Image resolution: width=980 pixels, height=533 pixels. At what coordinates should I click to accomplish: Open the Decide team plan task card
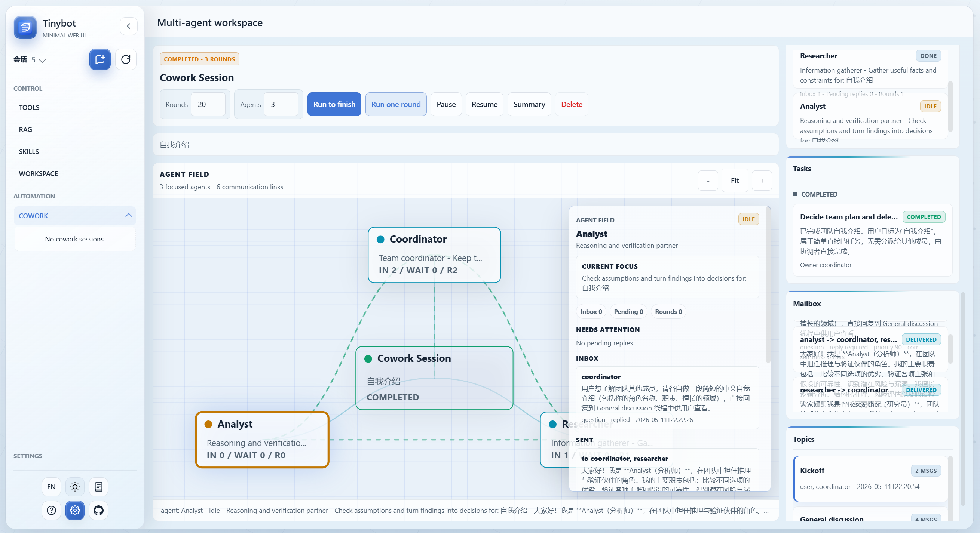pos(873,240)
